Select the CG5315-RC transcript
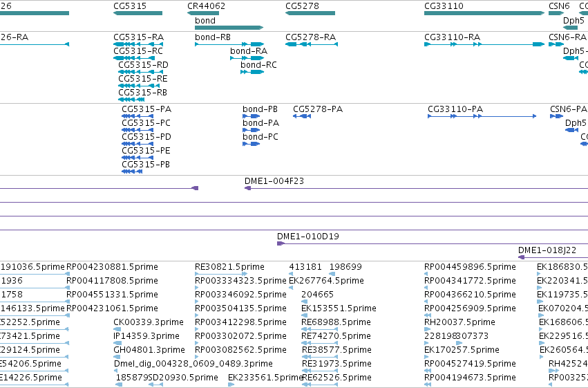 click(x=134, y=58)
